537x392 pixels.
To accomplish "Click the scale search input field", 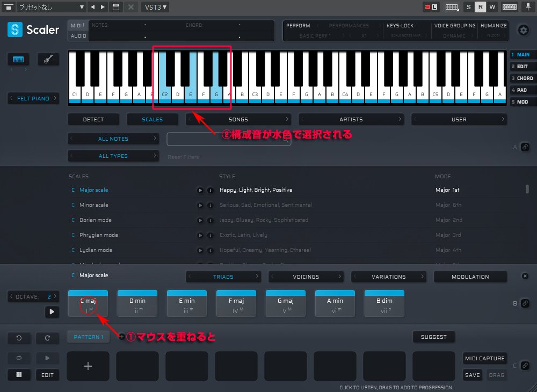I will point(229,139).
